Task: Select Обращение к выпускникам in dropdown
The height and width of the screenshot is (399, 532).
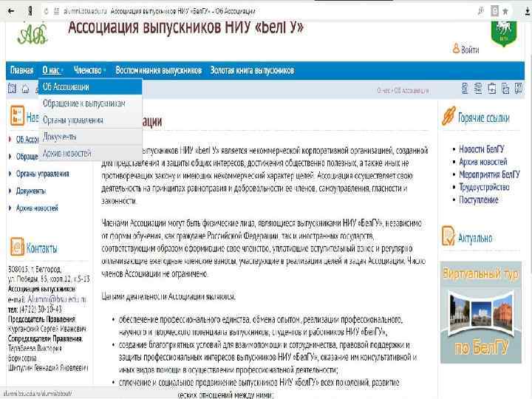Action: (90, 103)
